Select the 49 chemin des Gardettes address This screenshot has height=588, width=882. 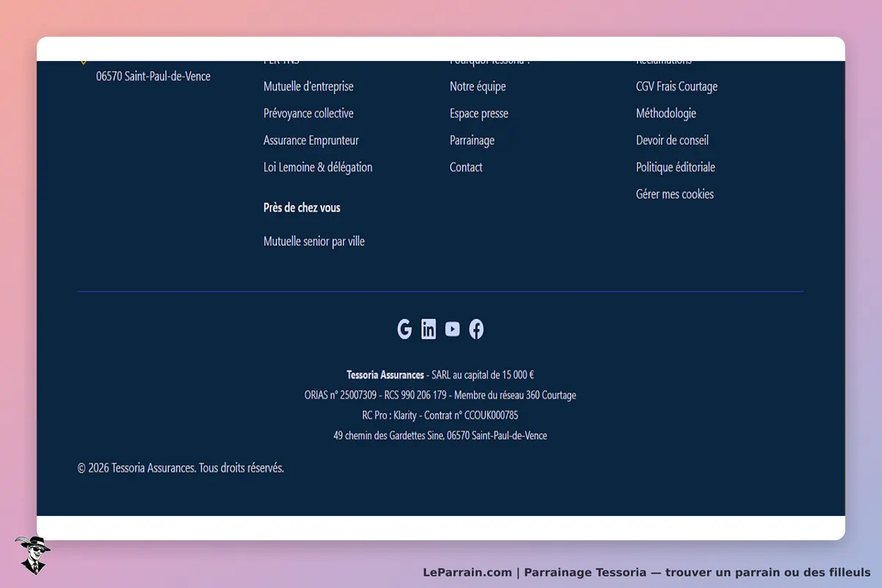[x=440, y=436]
